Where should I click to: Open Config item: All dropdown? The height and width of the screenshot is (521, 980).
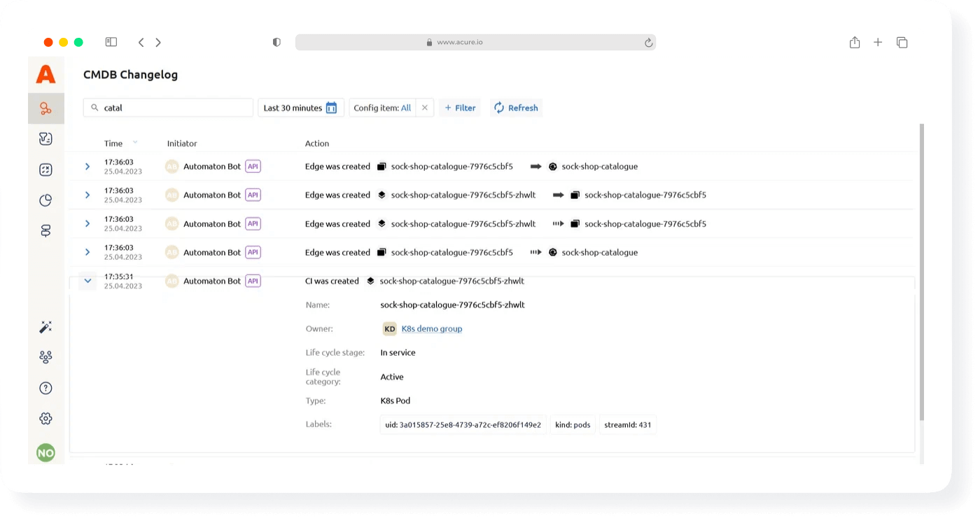pos(382,108)
